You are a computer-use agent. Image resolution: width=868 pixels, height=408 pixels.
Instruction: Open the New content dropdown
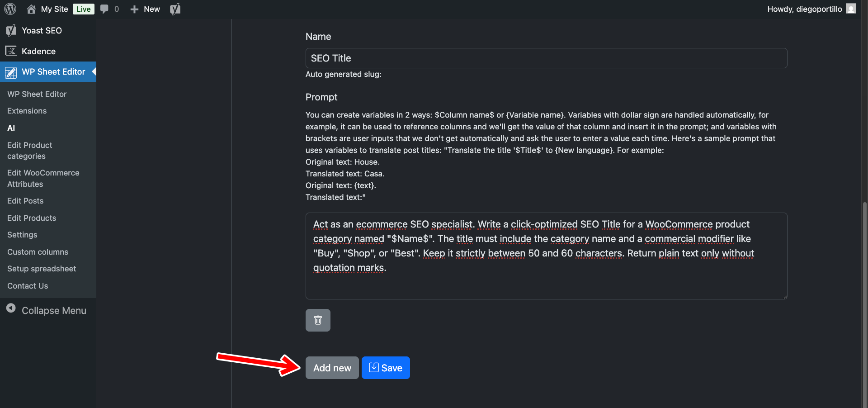[x=145, y=9]
